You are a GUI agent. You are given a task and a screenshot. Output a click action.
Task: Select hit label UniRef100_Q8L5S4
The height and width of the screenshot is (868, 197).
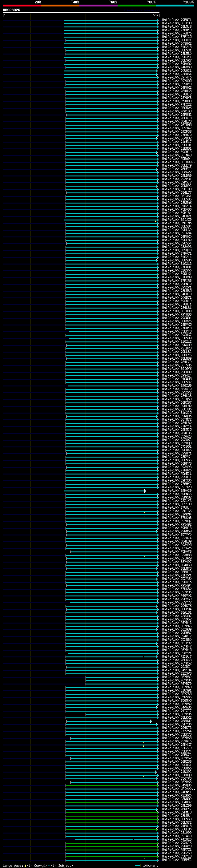pyautogui.click(x=176, y=816)
